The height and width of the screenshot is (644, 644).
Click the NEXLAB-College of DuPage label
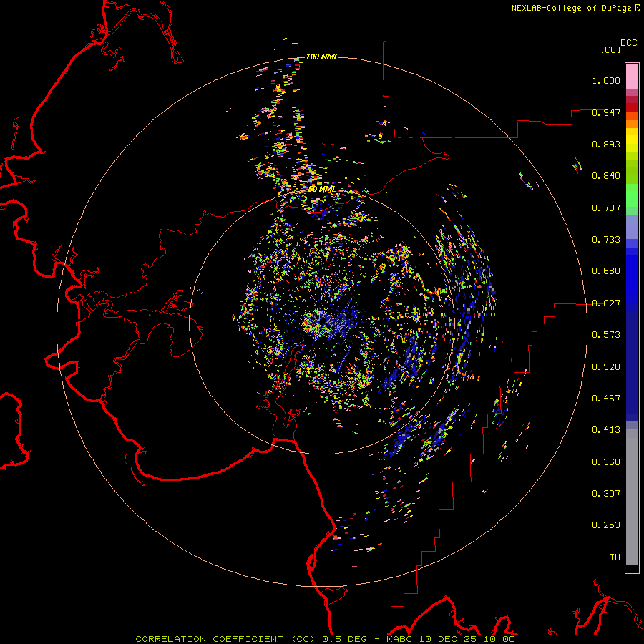[571, 8]
